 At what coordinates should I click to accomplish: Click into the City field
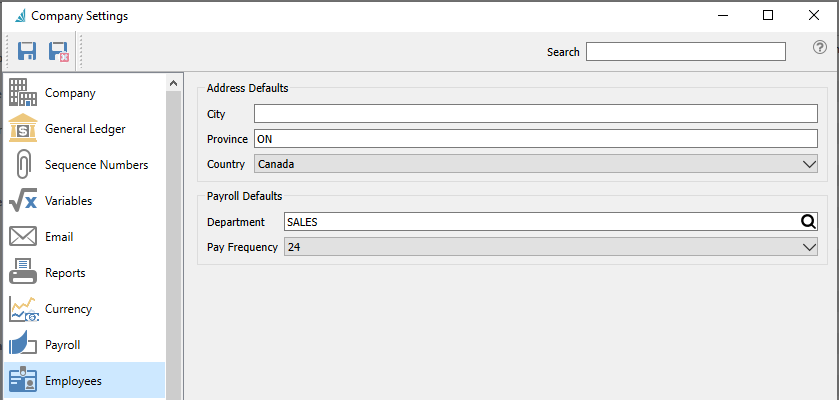tap(535, 114)
